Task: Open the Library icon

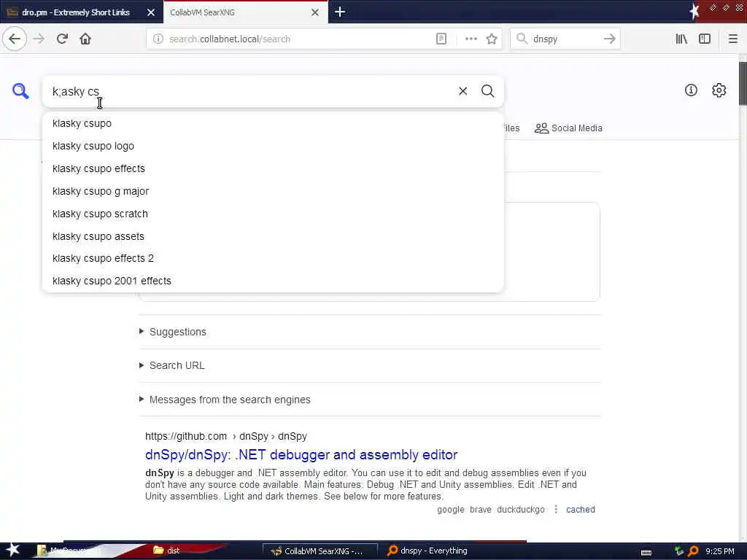Action: pos(681,39)
